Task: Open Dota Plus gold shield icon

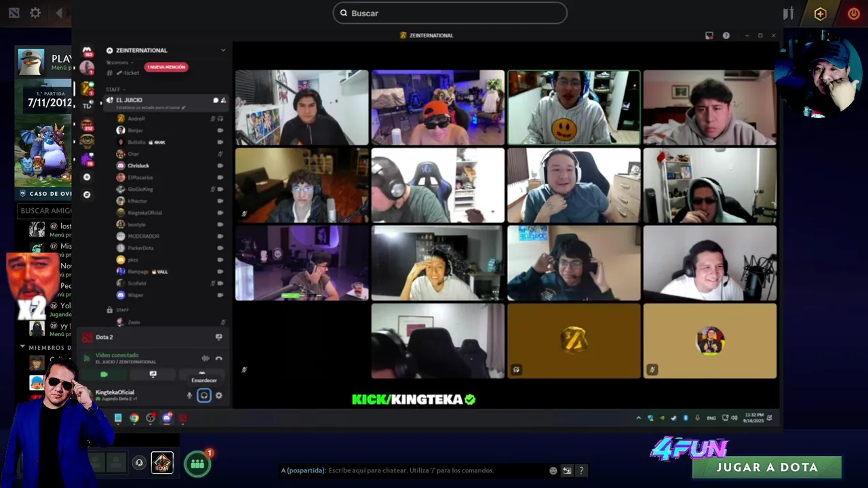Action: tap(820, 14)
